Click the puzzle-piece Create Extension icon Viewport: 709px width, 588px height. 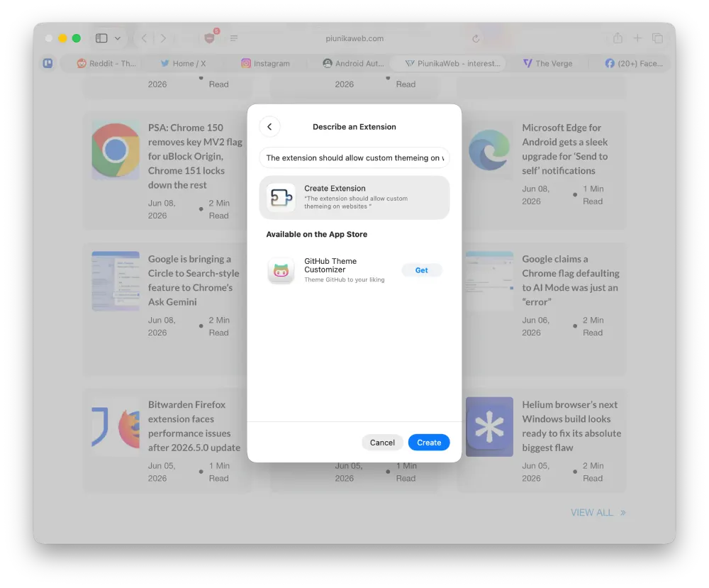(x=281, y=197)
